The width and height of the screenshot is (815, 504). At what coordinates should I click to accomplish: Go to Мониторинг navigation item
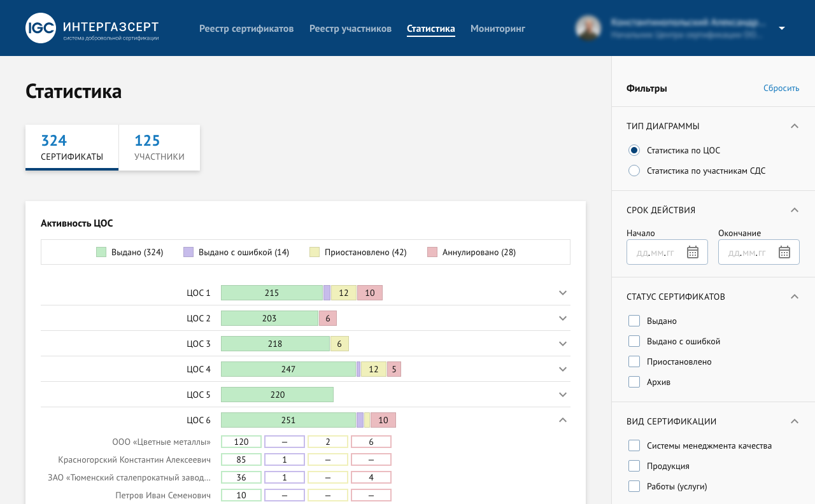pyautogui.click(x=497, y=29)
